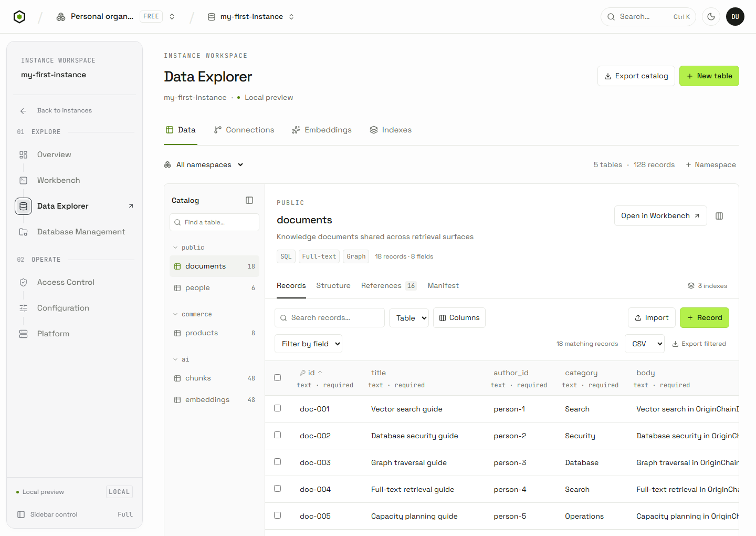Open the Table view dropdown
Viewport: 756px width, 536px height.
409,318
